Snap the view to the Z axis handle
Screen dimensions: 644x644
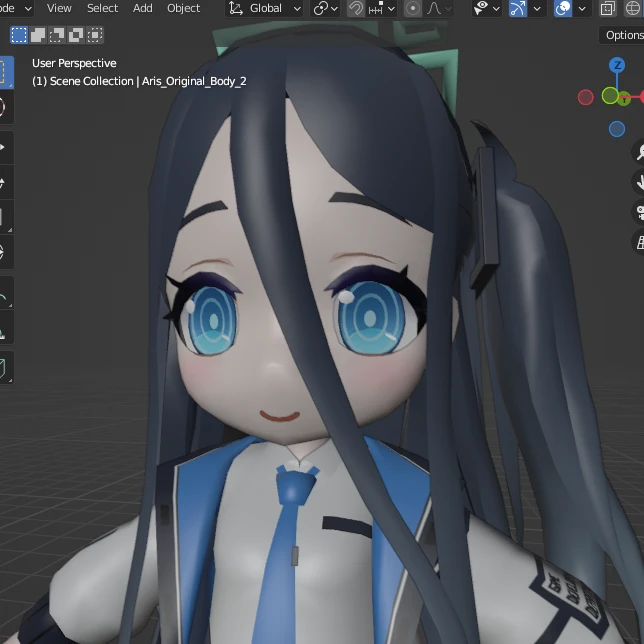coord(617,65)
